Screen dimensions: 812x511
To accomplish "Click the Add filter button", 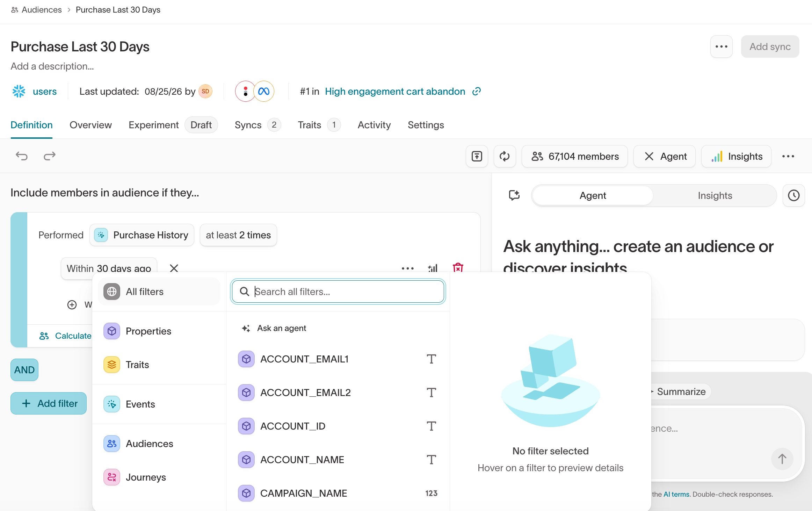I will [49, 403].
